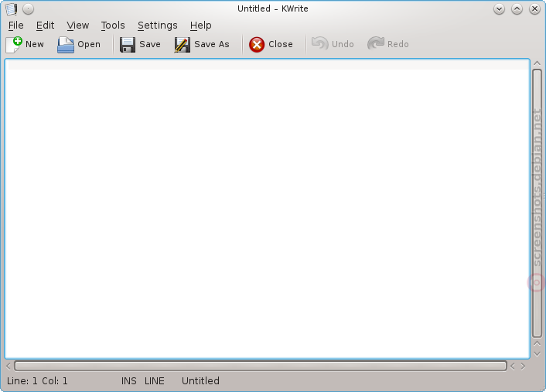Close the KWrite window with title bar X
Screen dimensions: 546x392
(x=534, y=9)
